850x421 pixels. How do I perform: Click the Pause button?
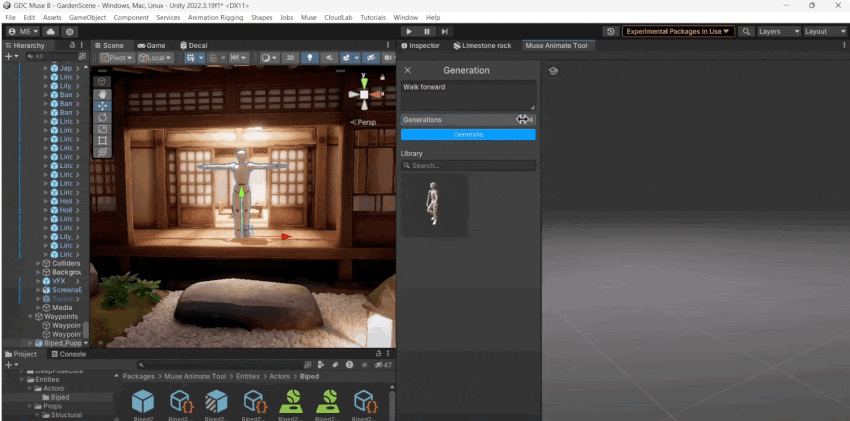[427, 31]
